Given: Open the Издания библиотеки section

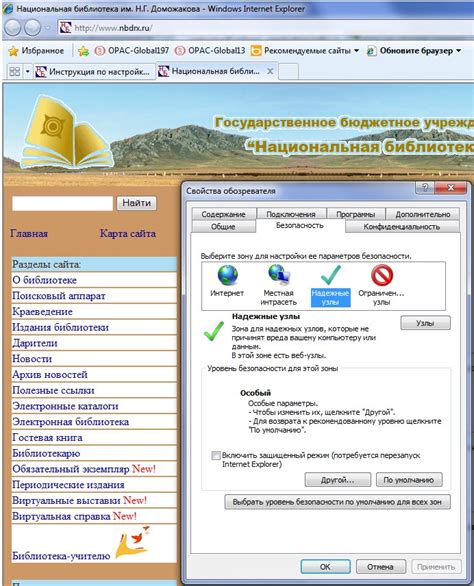Looking at the screenshot, I should tap(60, 327).
